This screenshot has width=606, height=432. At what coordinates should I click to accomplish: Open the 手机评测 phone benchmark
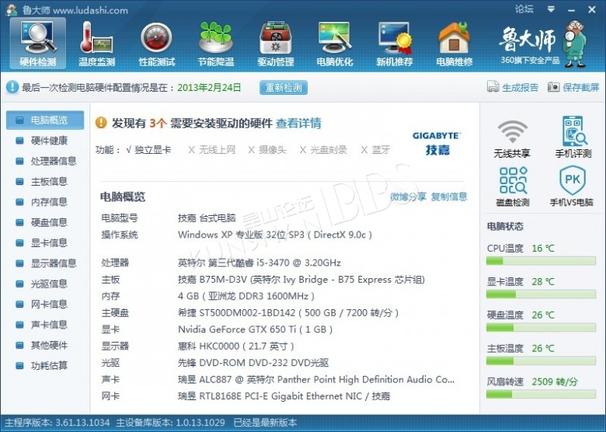click(x=573, y=137)
